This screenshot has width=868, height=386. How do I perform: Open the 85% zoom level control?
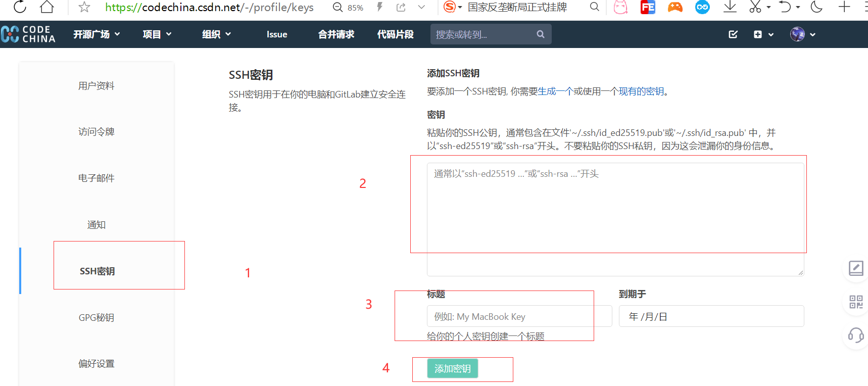pos(348,7)
